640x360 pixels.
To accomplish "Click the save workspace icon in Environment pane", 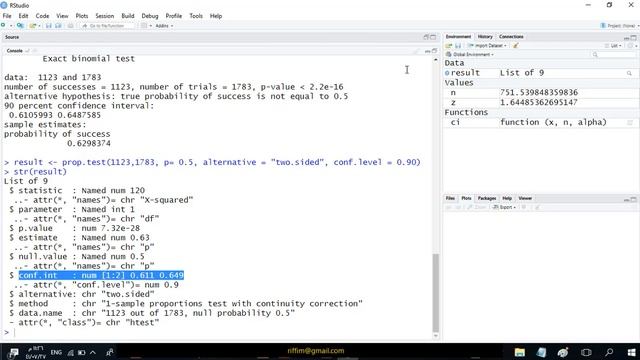I will (x=458, y=46).
